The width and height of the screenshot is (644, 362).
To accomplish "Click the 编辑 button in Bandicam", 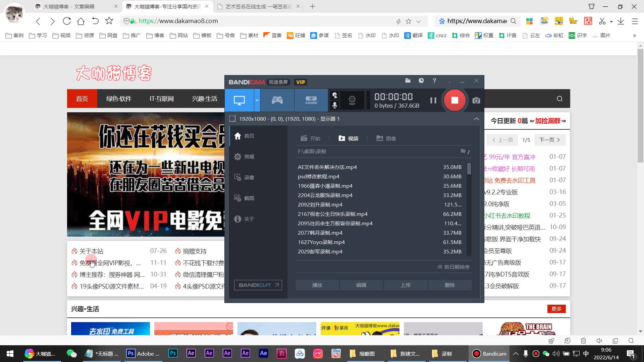I will pos(361,285).
